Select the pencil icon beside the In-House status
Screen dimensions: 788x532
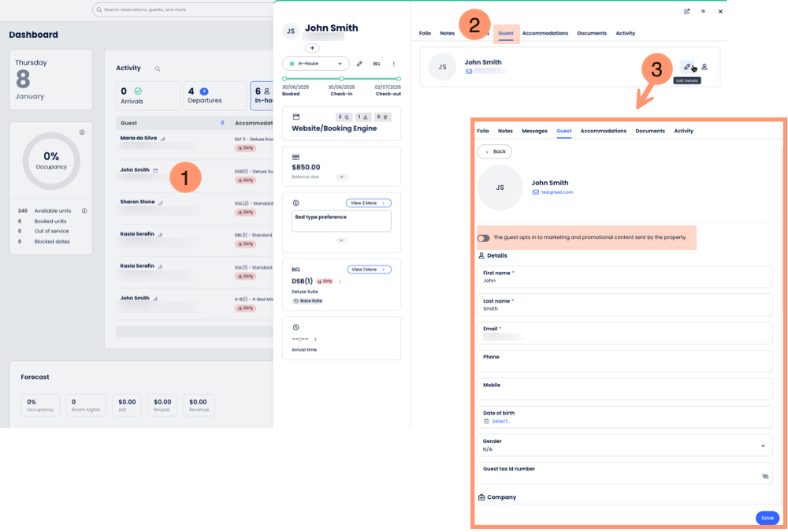[x=359, y=64]
